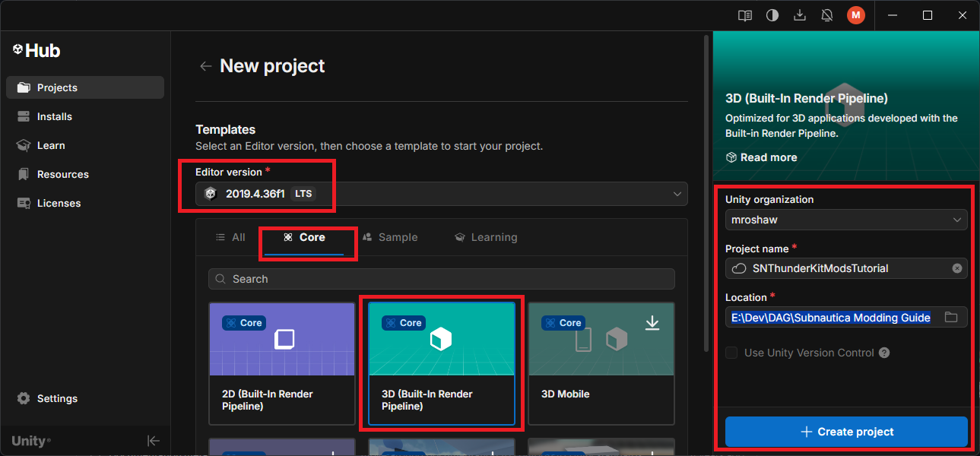Expand the Editor version dropdown
The width and height of the screenshot is (980, 456).
(442, 194)
